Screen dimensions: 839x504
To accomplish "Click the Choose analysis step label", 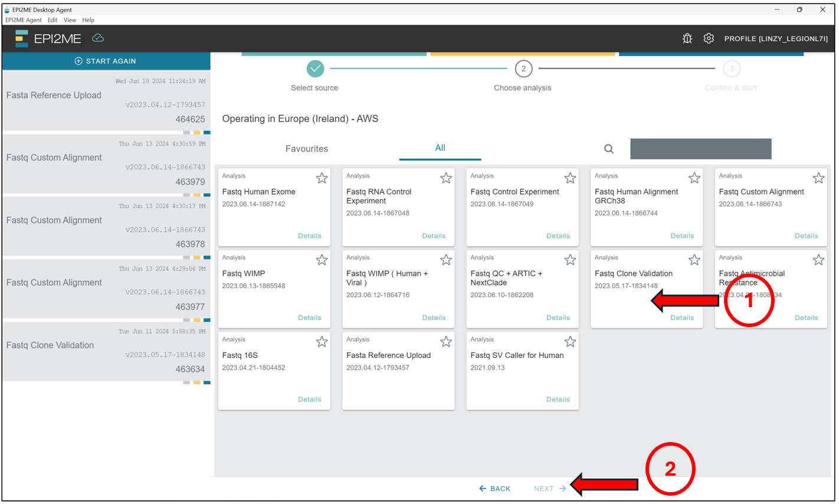I will click(523, 88).
